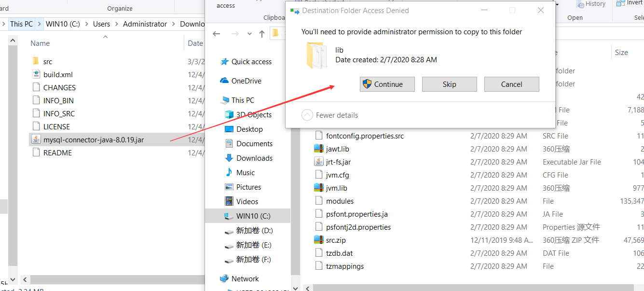Select the fontconfig.properties.src file
This screenshot has width=644, height=291.
[365, 136]
